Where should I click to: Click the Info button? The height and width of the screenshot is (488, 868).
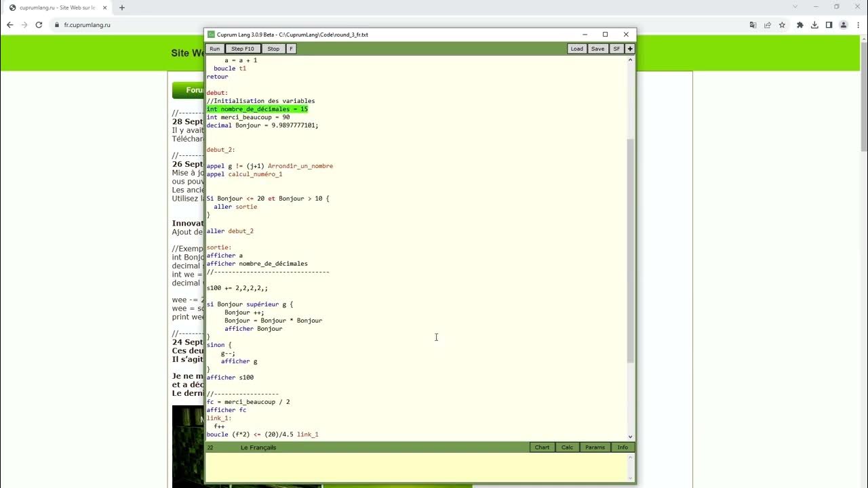(623, 447)
